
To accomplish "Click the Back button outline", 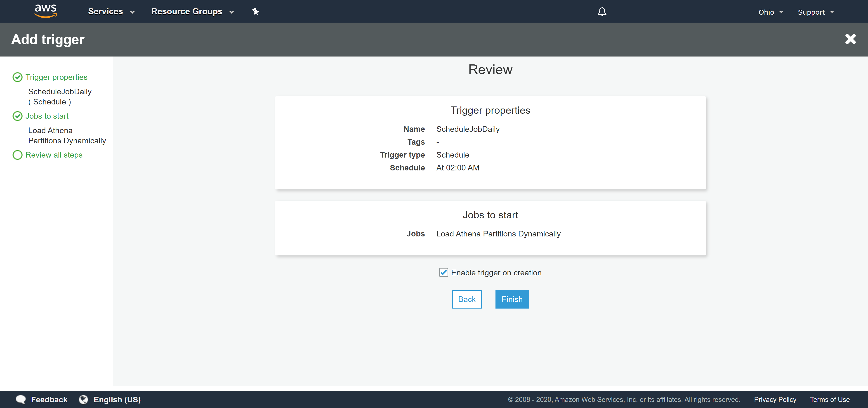I will coord(467,299).
